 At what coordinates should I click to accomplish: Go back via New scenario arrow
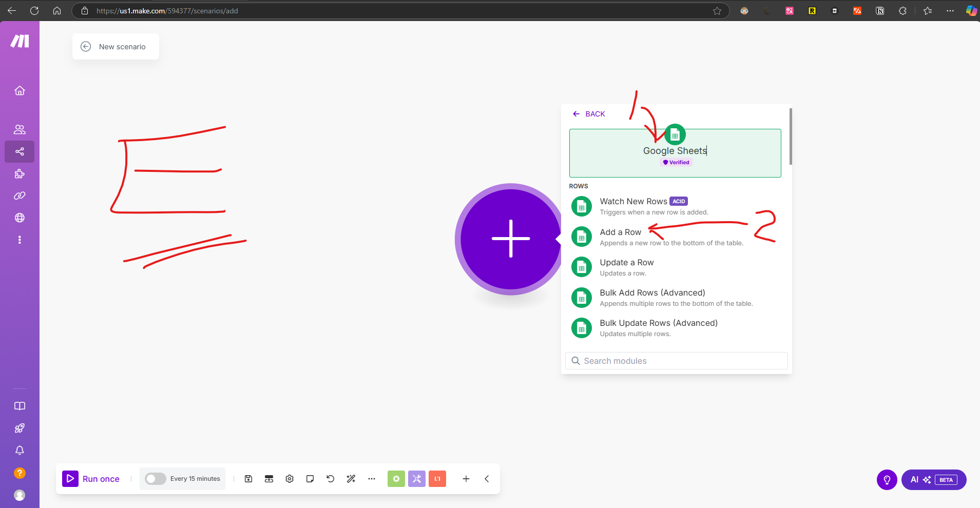click(86, 47)
